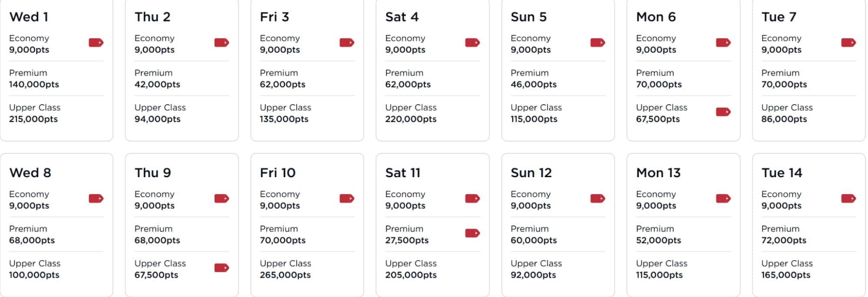Click the deal tag icon on Mon 6 Upper Class
The height and width of the screenshot is (297, 868).
pyautogui.click(x=723, y=112)
